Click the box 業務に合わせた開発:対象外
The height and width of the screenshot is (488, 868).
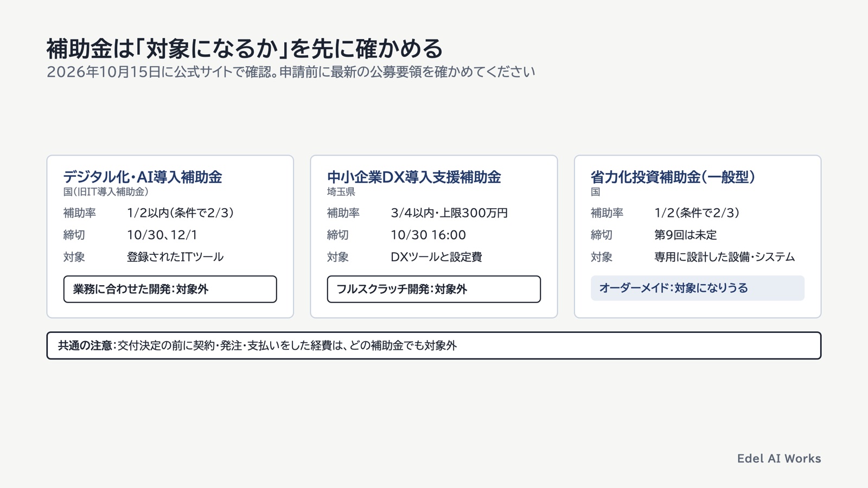(170, 289)
